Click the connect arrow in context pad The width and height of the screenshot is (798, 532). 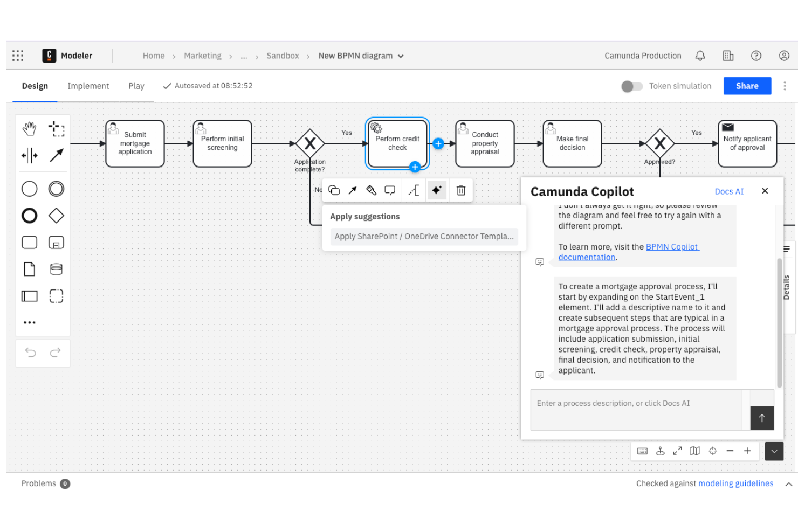pos(353,190)
